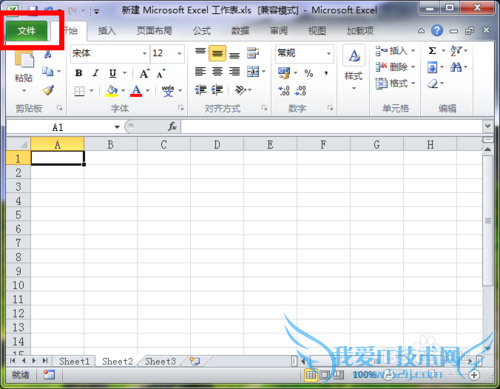Select column D header

[217, 145]
